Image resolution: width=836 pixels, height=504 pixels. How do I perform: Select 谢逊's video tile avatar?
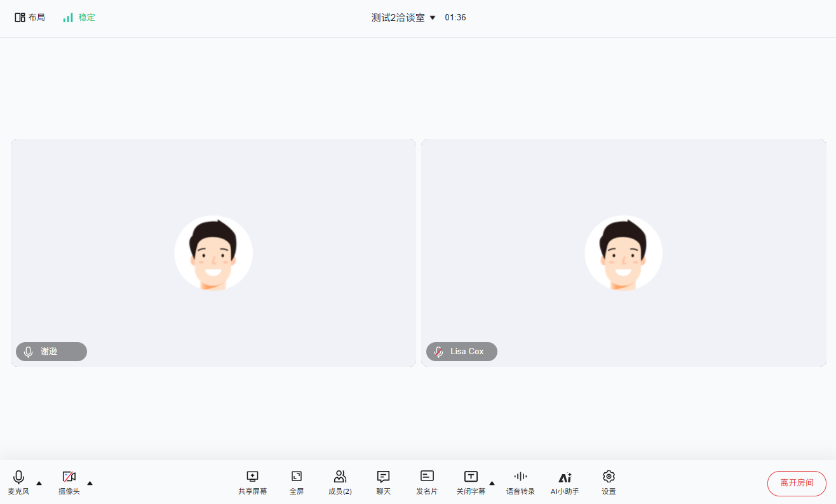point(213,253)
